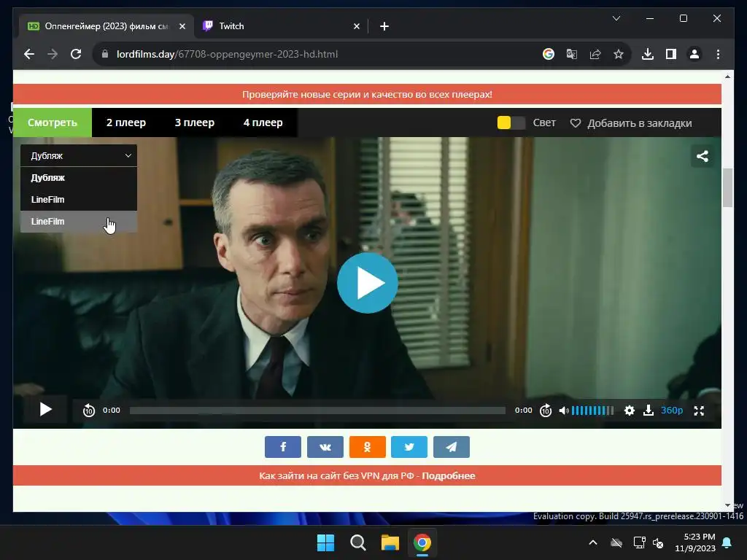Share the page on Facebook

283,447
